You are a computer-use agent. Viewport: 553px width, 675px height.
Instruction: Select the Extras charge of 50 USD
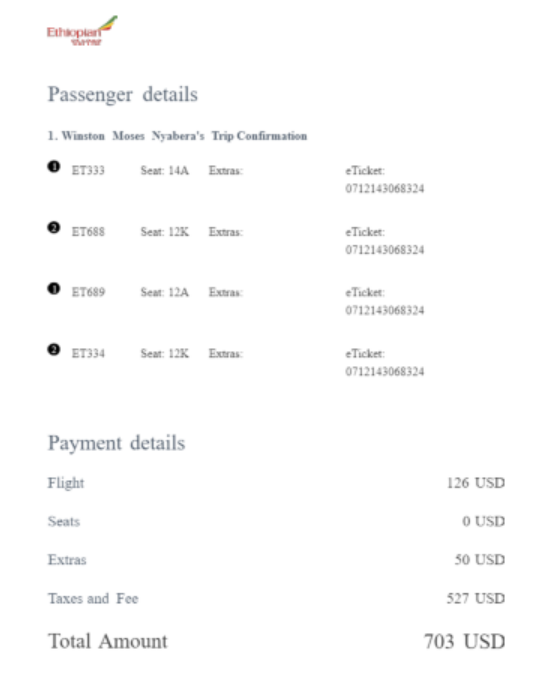480,560
